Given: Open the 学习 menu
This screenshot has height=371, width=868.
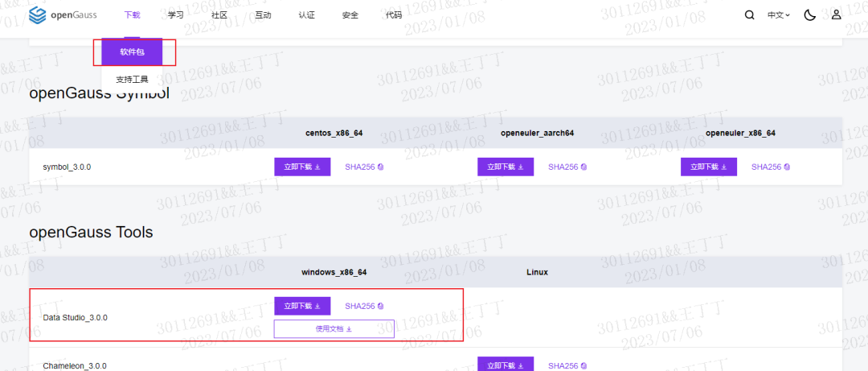Looking at the screenshot, I should 175,15.
